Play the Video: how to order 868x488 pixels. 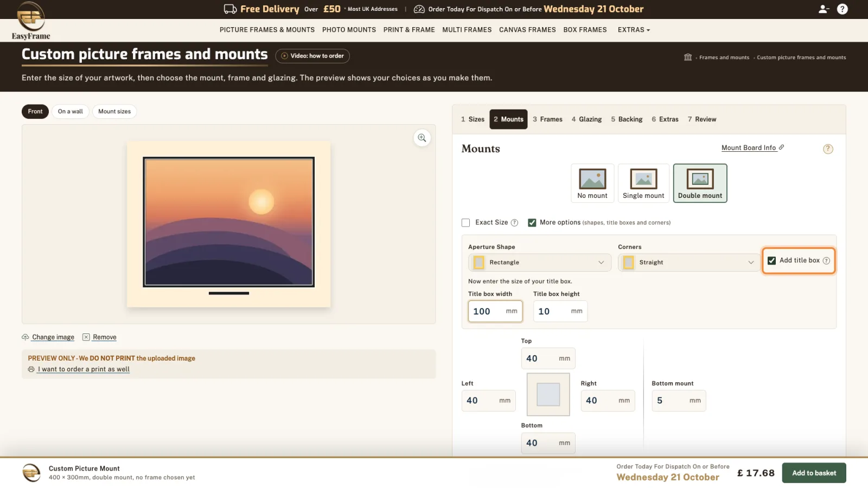tap(312, 56)
